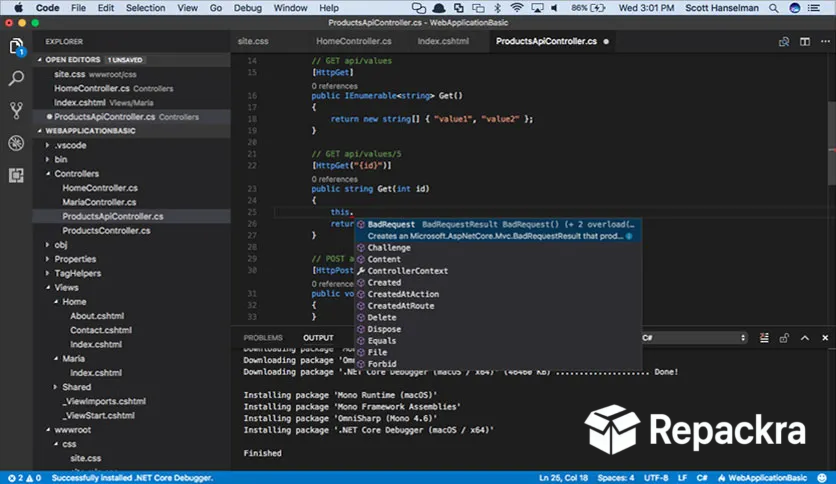This screenshot has width=836, height=484.
Task: Open the Extensions view
Action: point(16,175)
